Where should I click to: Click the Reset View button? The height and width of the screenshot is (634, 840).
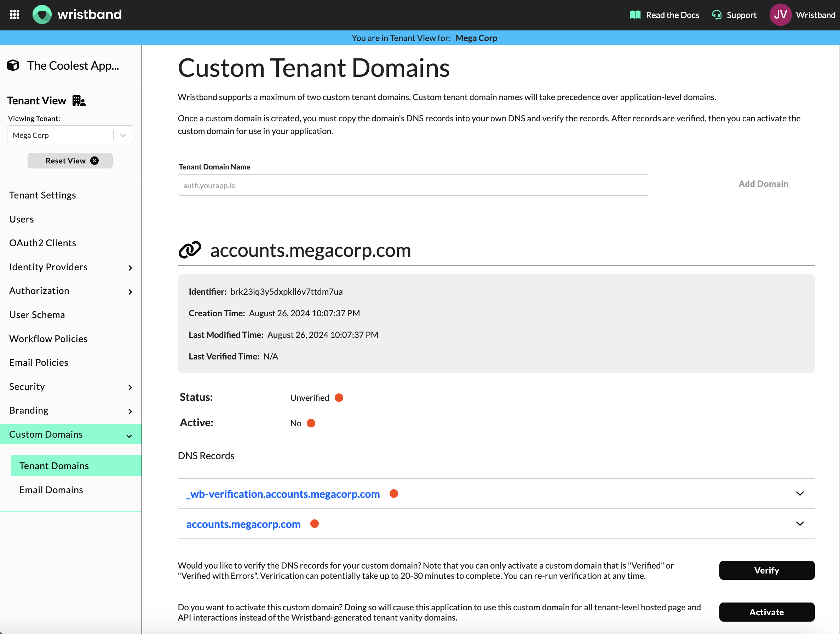click(x=70, y=160)
